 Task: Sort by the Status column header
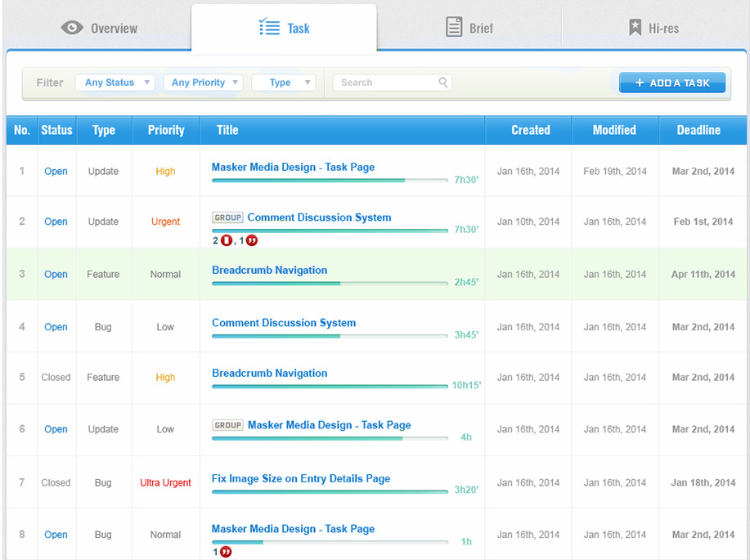tap(56, 130)
